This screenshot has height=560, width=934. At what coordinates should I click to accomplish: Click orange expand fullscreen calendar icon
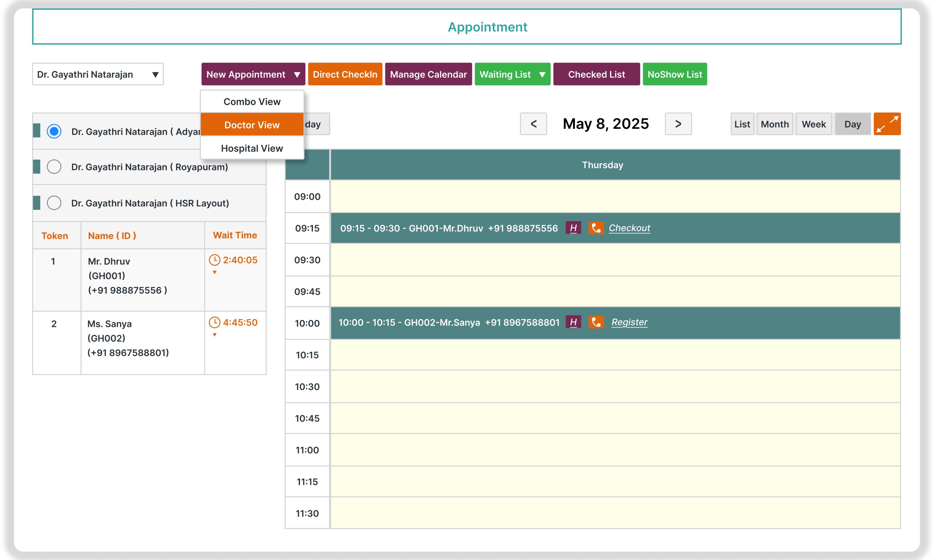click(x=887, y=124)
